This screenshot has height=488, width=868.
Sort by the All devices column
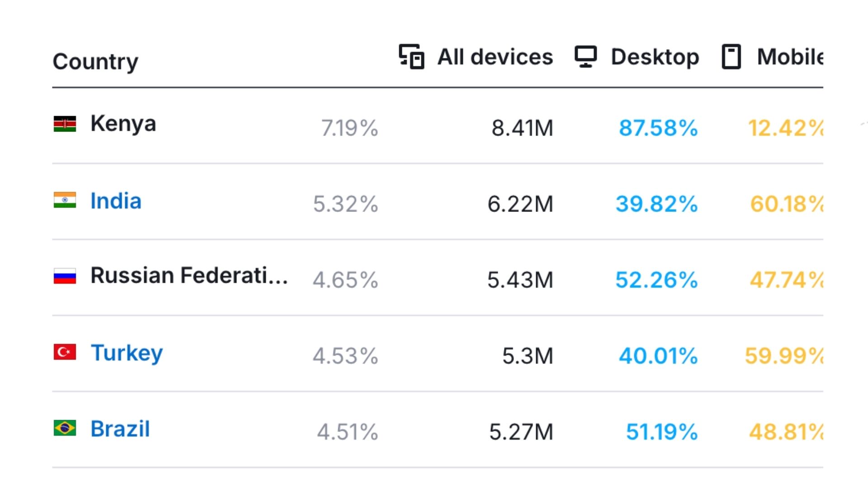(x=495, y=57)
